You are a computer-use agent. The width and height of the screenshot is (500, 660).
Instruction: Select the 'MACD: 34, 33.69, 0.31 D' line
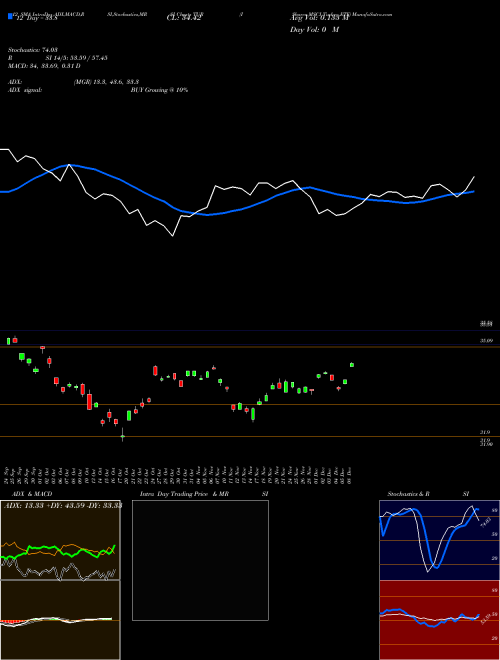click(x=44, y=66)
